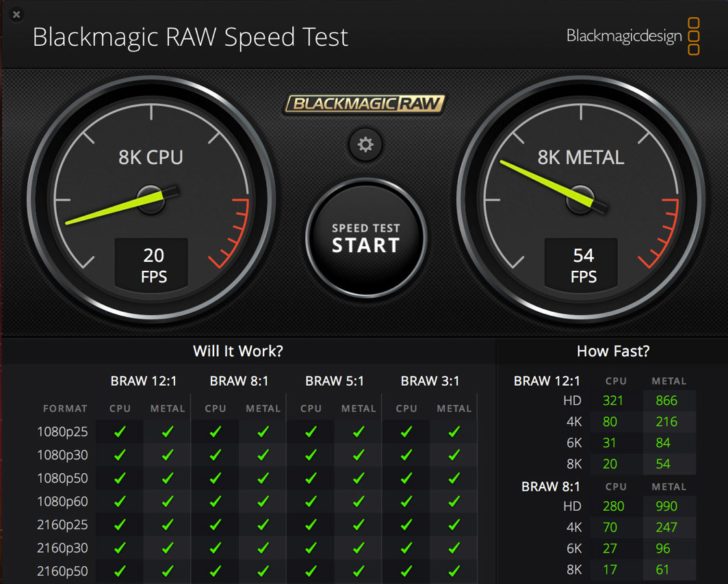Click the 8K CPU gauge label
This screenshot has height=584, width=728.
151,157
